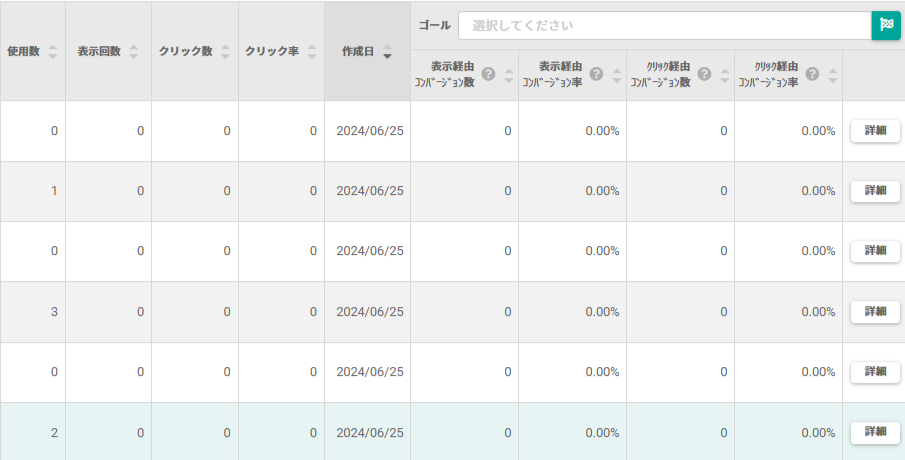Viewport: 905px width, 460px height.
Task: Open 詳細 for the fifth row
Action: (x=876, y=372)
